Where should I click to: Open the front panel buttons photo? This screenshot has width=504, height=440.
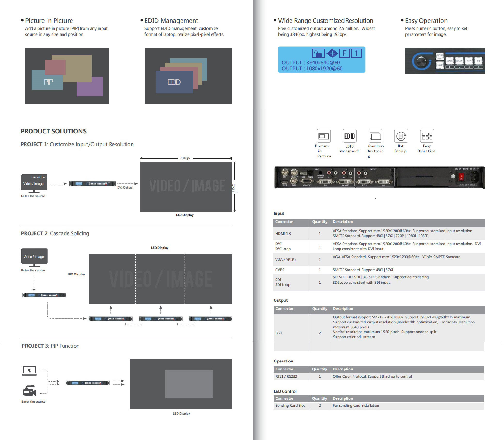pyautogui.click(x=445, y=61)
